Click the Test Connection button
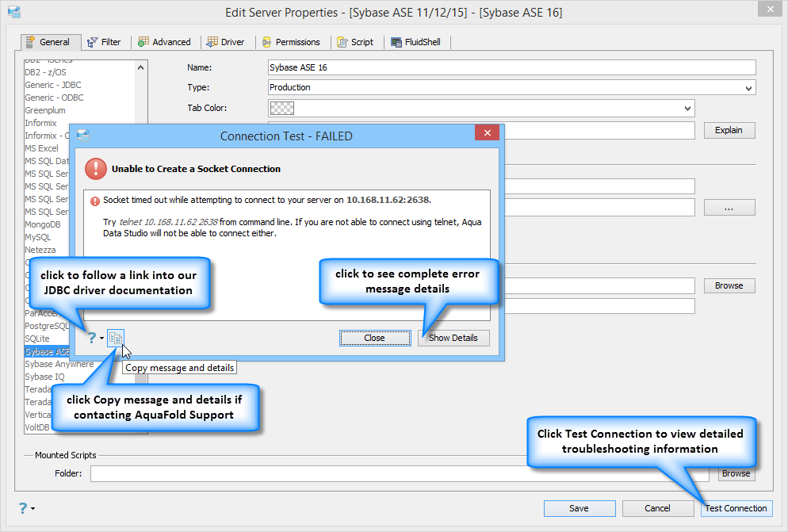788x532 pixels. point(736,508)
